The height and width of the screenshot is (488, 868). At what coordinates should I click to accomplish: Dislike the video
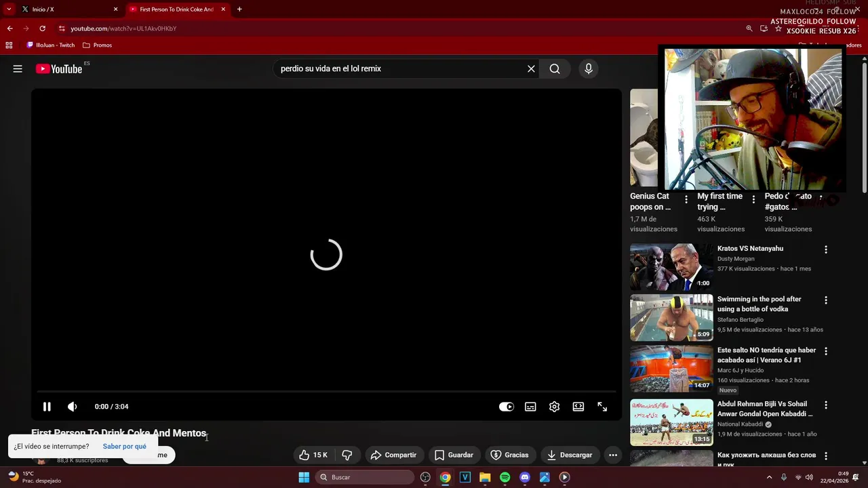tap(347, 455)
